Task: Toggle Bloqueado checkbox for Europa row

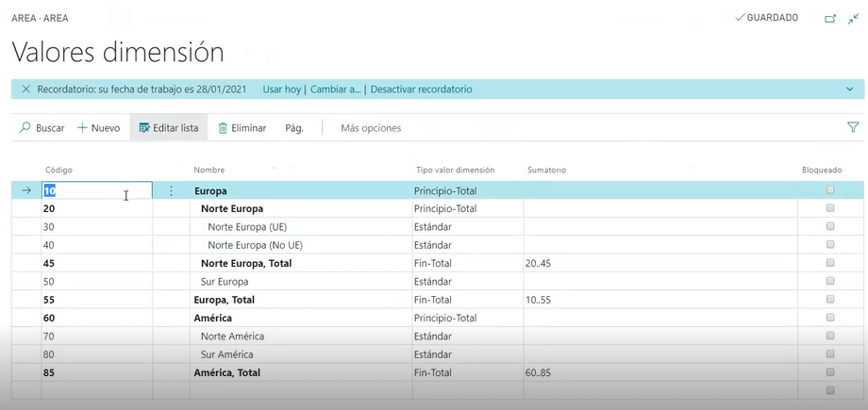Action: tap(830, 190)
